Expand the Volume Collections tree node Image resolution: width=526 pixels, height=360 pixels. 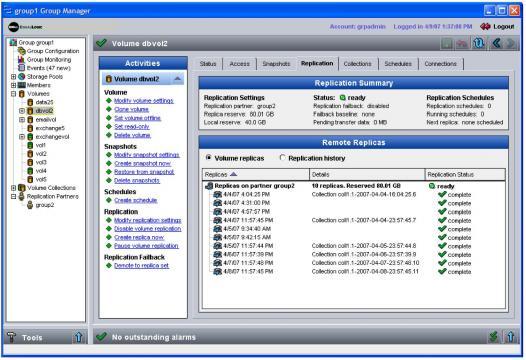click(x=13, y=188)
